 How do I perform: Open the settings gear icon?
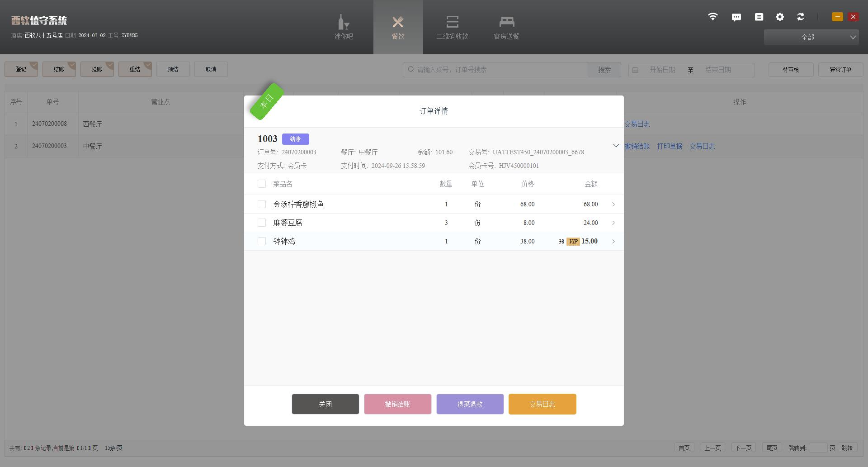(x=780, y=17)
